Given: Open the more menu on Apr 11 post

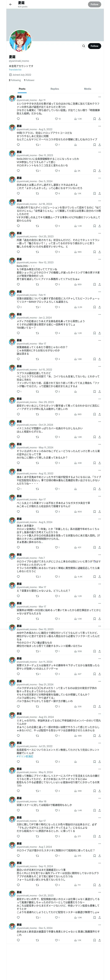Looking at the screenshot, I should (99, 97).
